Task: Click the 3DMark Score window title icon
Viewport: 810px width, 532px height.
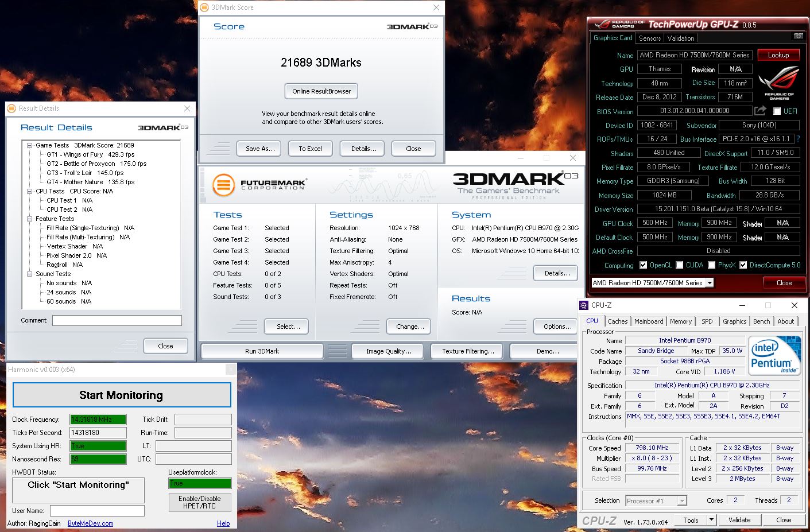Action: pyautogui.click(x=205, y=7)
